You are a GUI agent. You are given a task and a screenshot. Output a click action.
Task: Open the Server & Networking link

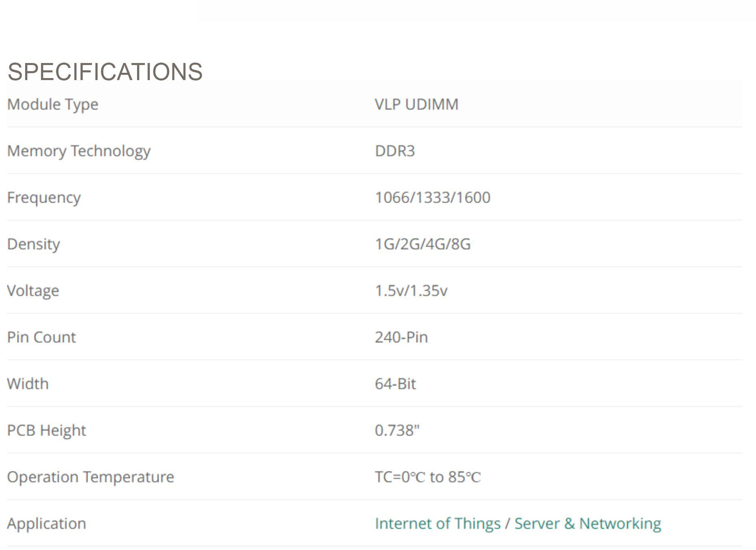pos(588,524)
